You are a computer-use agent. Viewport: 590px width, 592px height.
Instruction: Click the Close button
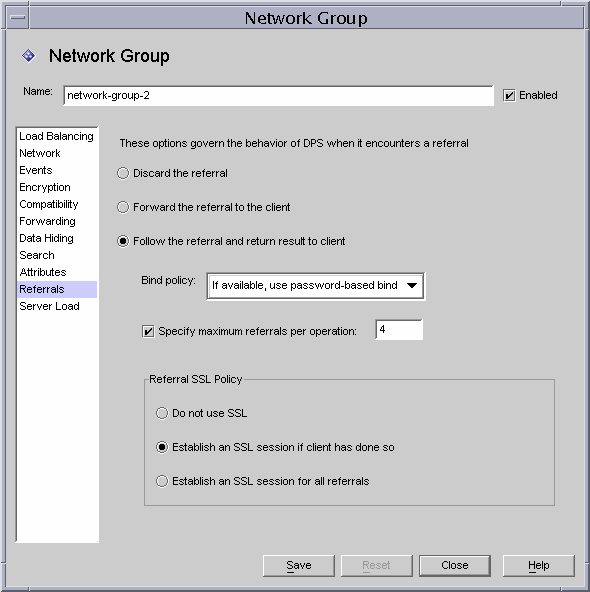[x=455, y=566]
